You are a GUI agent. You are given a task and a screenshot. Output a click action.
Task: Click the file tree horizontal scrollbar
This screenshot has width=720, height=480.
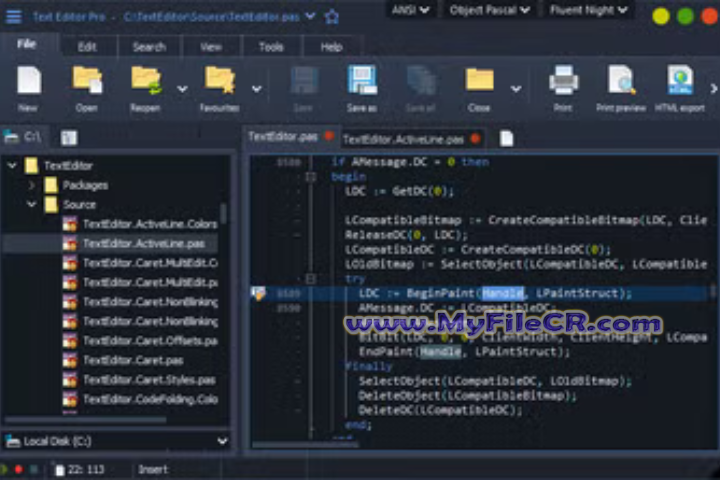click(86, 419)
